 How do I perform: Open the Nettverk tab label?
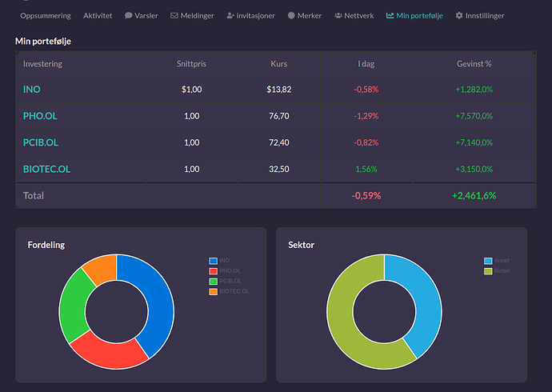pos(359,16)
